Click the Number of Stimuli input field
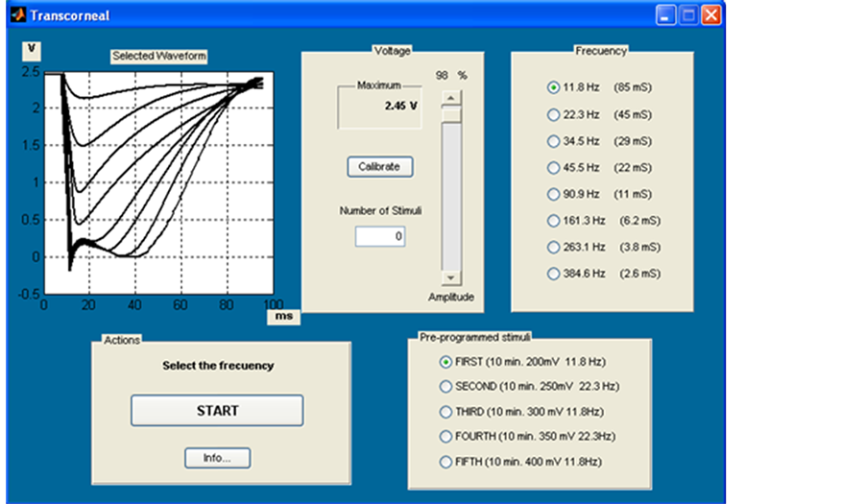Viewport: 866px width, 504px height. [379, 236]
